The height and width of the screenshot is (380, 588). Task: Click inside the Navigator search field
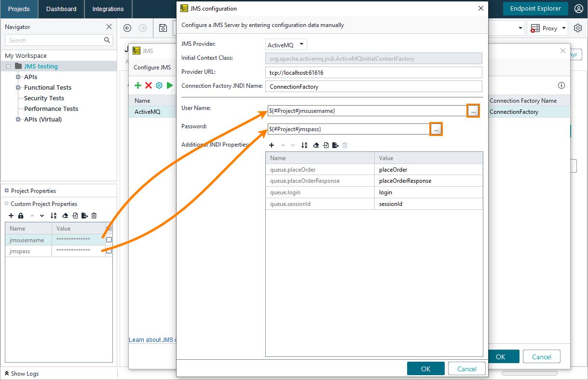point(53,40)
